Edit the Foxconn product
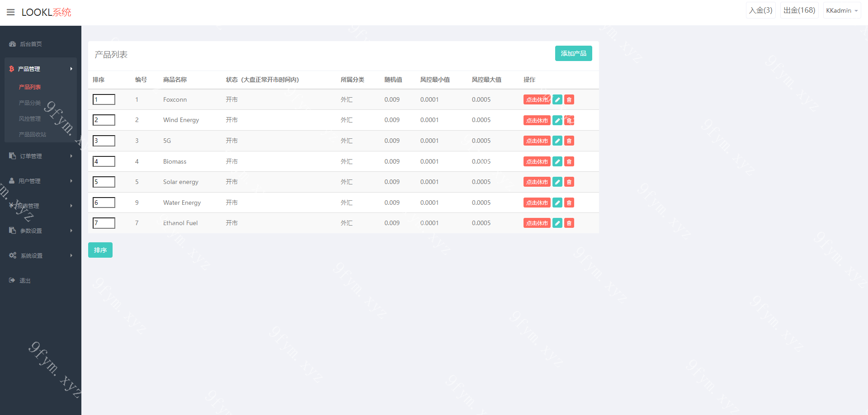Viewport: 868px width, 415px height. click(x=557, y=99)
